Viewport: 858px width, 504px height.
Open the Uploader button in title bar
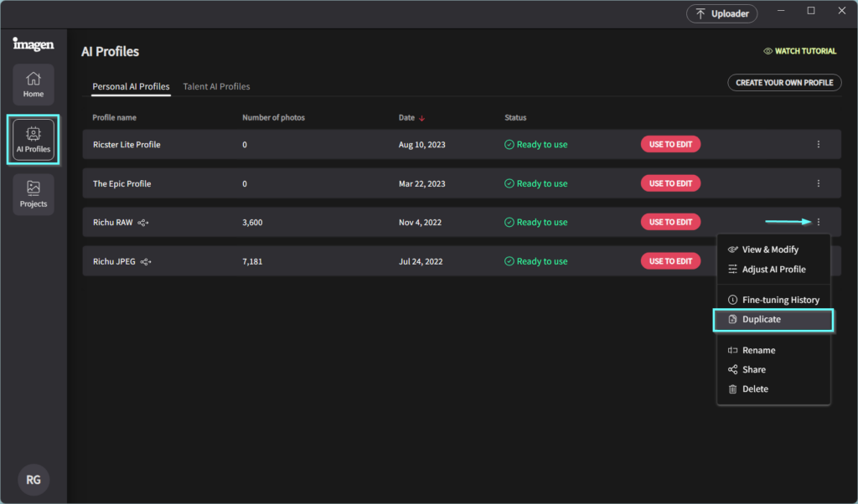tap(722, 13)
